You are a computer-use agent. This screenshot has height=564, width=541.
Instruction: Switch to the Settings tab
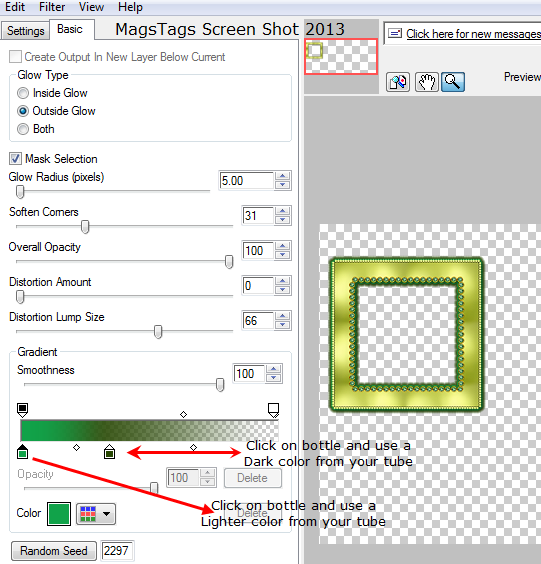26,31
